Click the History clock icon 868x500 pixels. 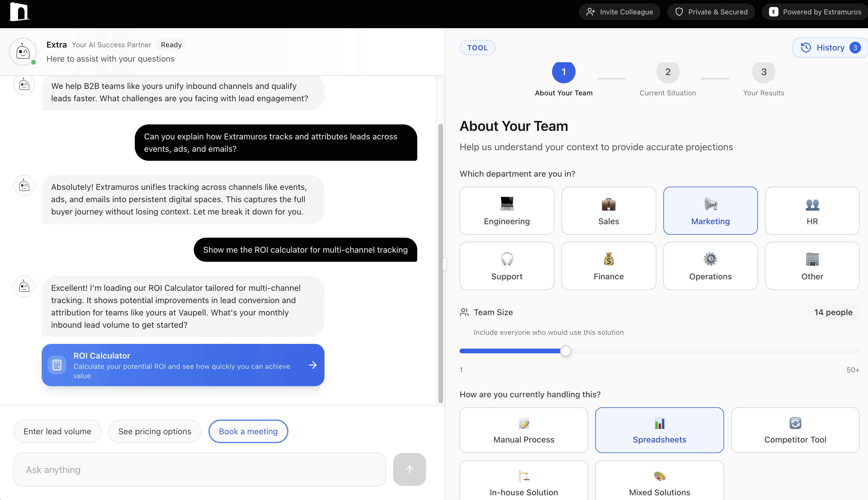click(x=805, y=48)
